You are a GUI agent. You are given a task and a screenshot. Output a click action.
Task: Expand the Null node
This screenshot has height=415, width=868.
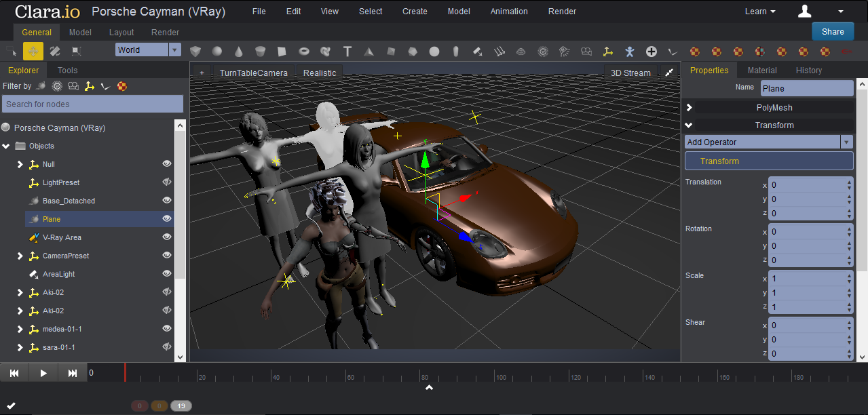pos(20,164)
